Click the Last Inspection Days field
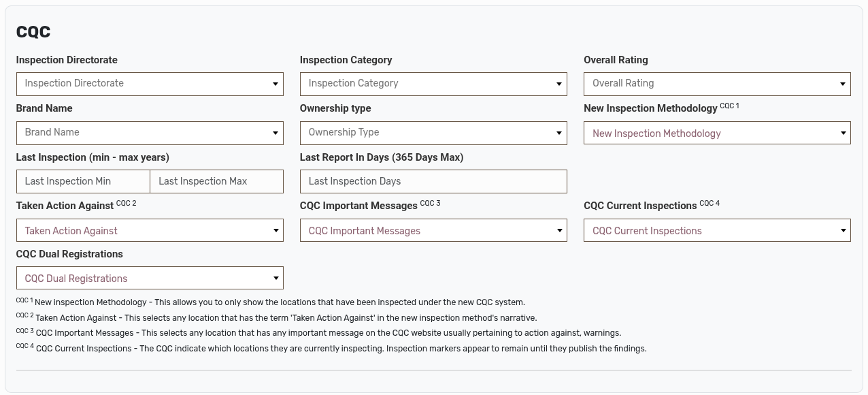Viewport: 868px width, 395px height. 433,181
